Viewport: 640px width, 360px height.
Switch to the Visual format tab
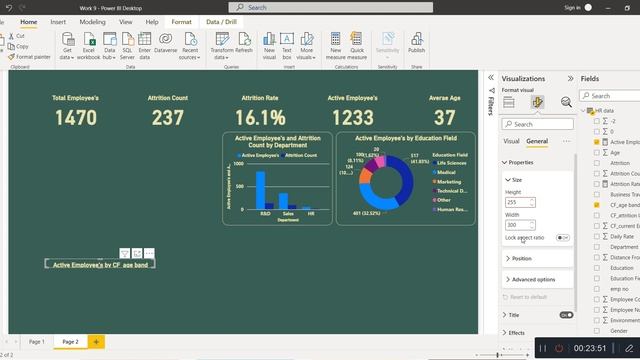(x=511, y=141)
